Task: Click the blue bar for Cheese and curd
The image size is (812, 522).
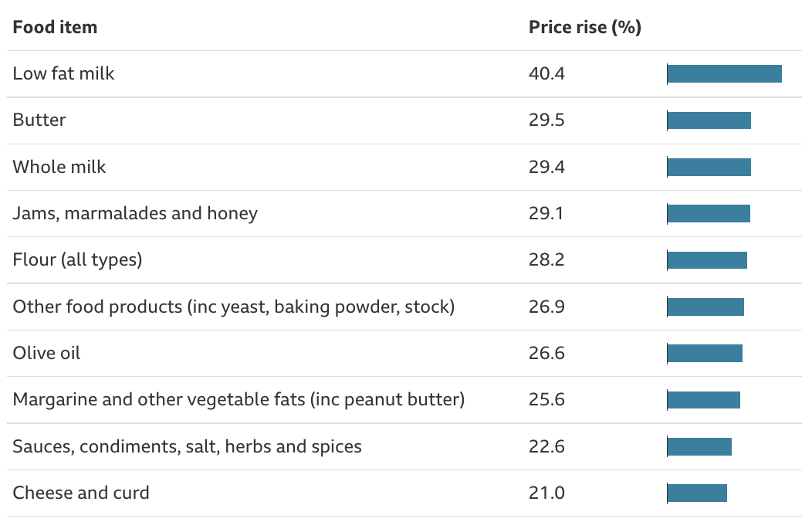Action: pos(697,493)
